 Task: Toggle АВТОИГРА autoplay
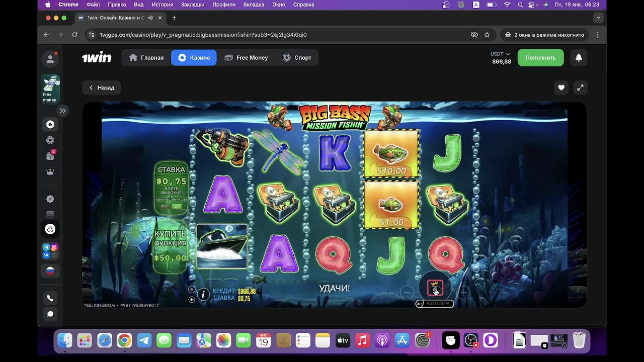coord(435,304)
